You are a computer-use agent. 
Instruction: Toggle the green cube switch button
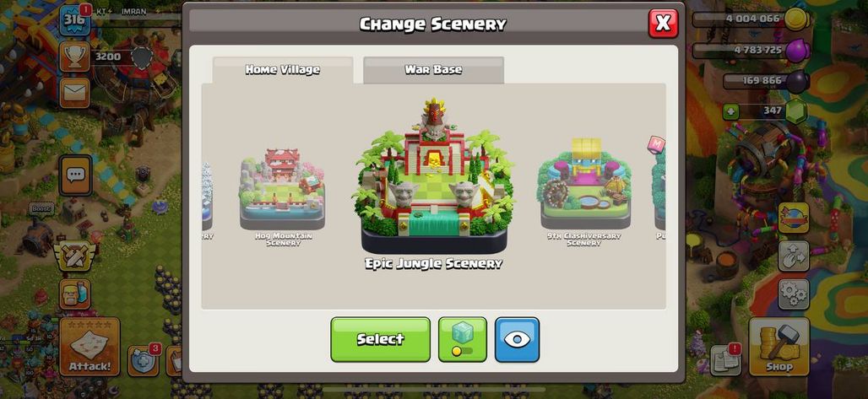[462, 339]
